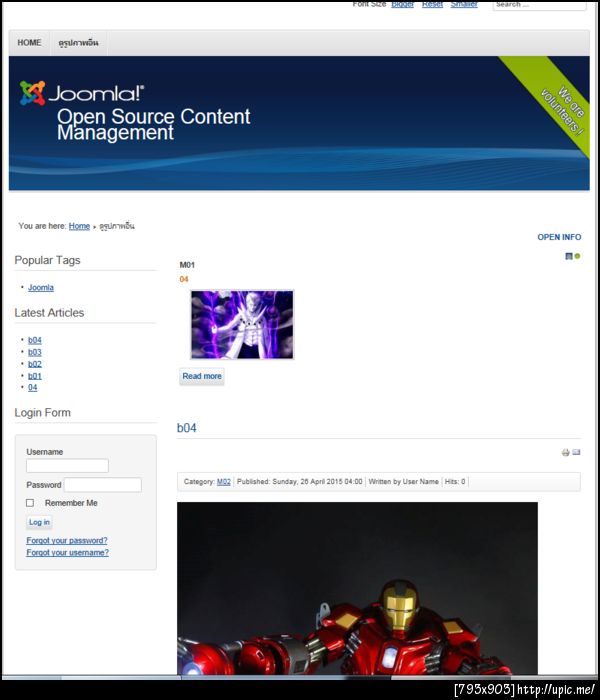Toggle the Remember Me checkbox
Image resolution: width=600 pixels, height=700 pixels.
(x=30, y=503)
